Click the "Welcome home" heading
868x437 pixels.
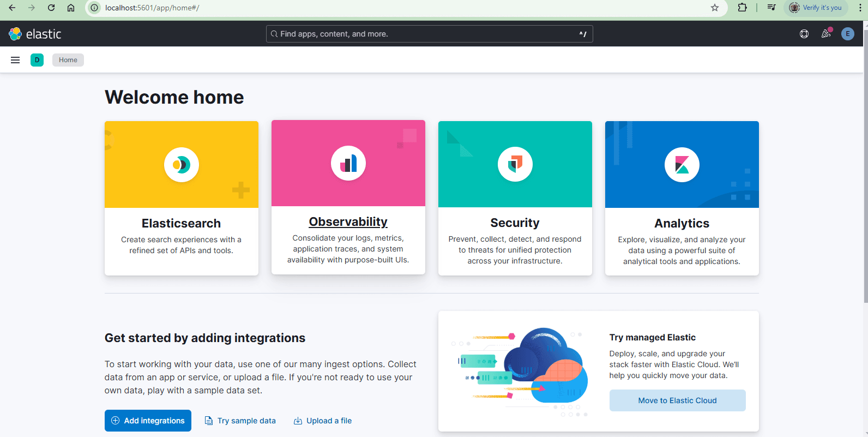[x=174, y=97]
